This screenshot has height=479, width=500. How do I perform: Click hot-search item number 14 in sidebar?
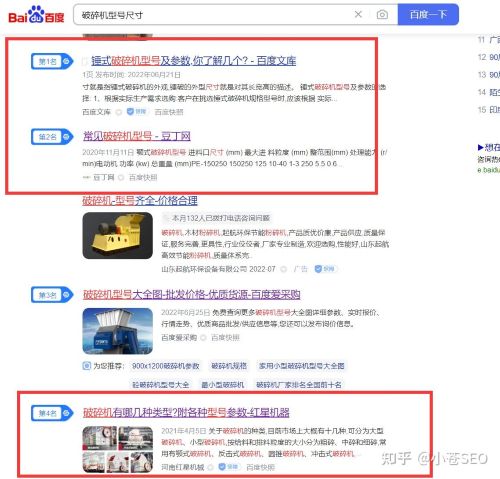tap(489, 92)
